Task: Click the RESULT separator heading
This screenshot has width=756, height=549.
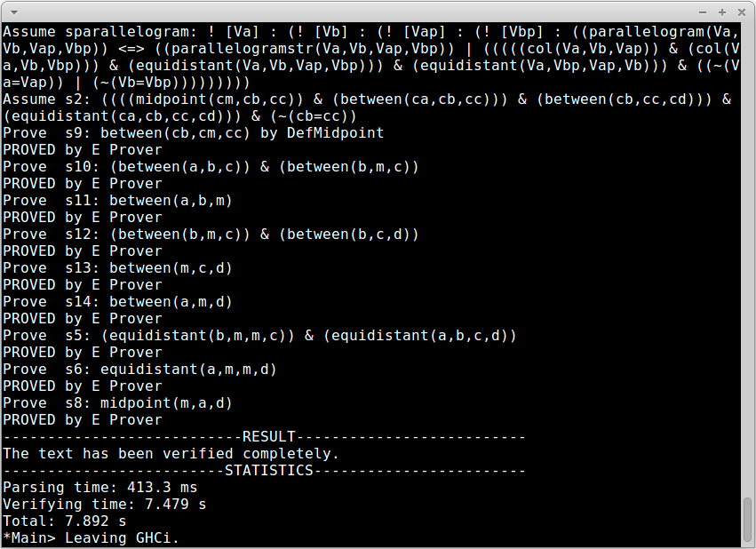Action: (x=268, y=436)
